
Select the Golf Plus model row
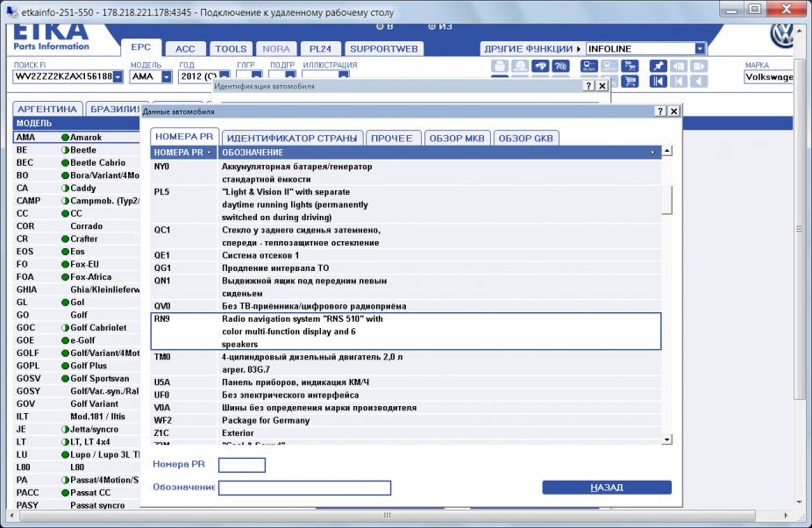[76, 366]
